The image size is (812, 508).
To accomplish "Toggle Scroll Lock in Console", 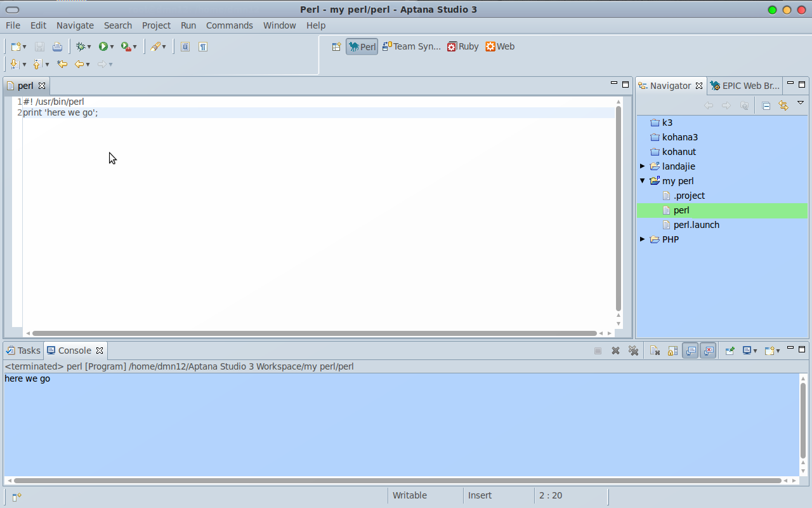I will click(x=673, y=351).
